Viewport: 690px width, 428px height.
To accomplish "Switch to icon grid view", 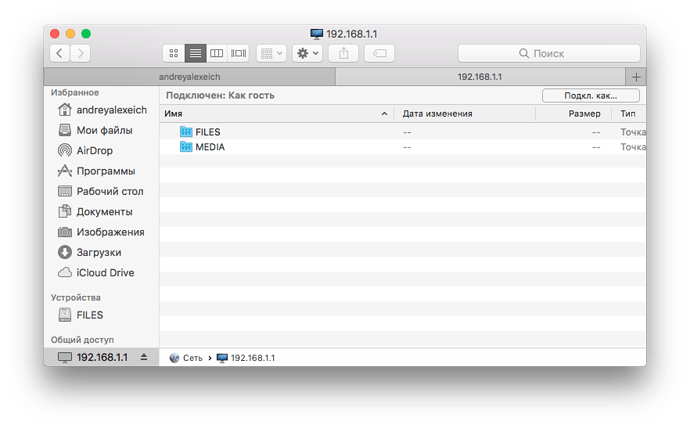I will click(x=173, y=53).
